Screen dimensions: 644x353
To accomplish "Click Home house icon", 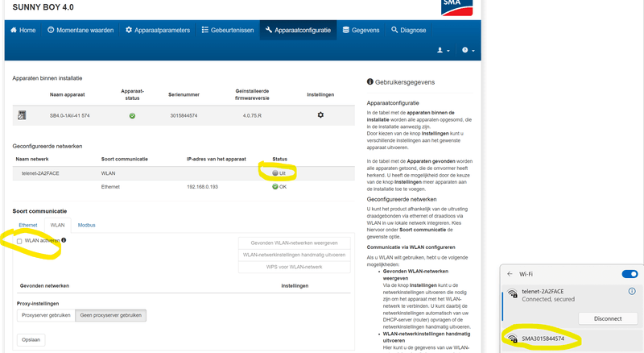I will tap(14, 30).
